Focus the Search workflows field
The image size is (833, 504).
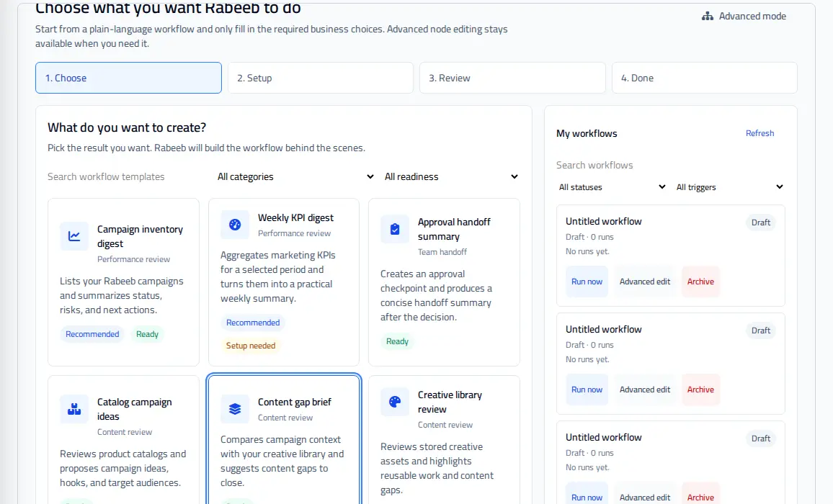(x=670, y=165)
